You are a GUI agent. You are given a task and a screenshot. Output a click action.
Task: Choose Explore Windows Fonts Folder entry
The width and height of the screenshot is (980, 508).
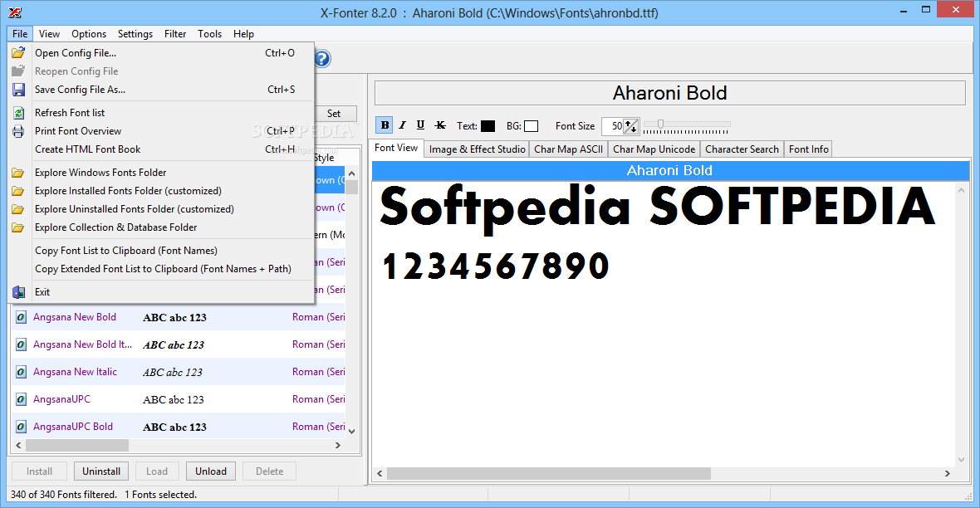pos(162,173)
